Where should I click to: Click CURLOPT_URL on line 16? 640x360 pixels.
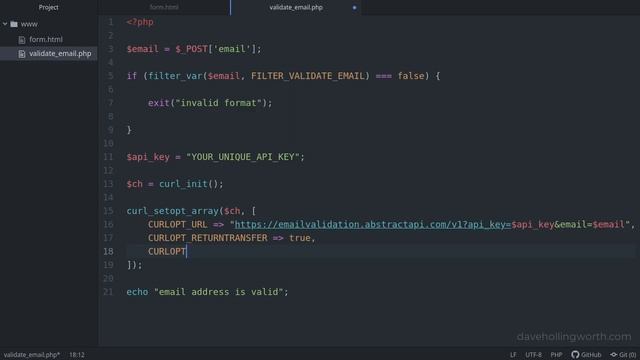click(x=178, y=224)
